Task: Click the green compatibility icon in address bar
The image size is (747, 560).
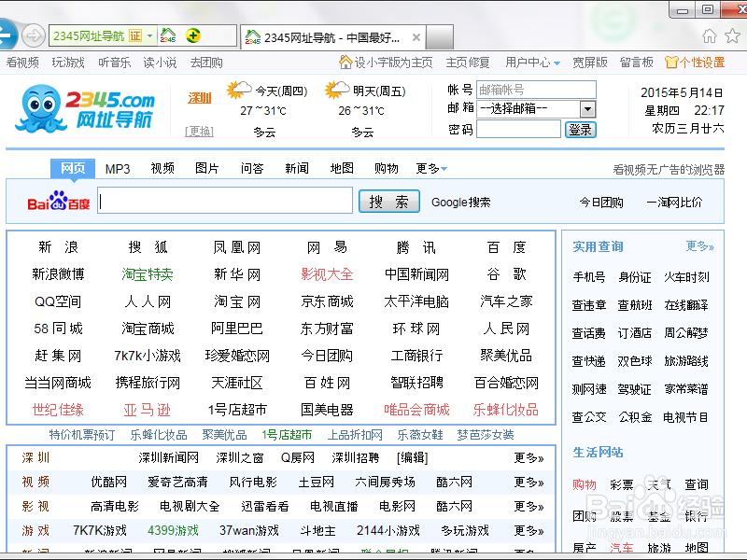Action: [193, 35]
